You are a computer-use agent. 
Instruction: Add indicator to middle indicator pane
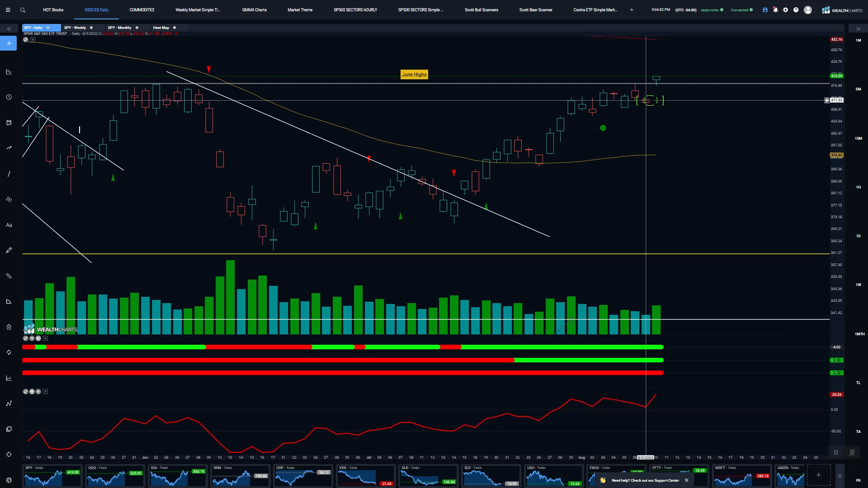tap(45, 338)
